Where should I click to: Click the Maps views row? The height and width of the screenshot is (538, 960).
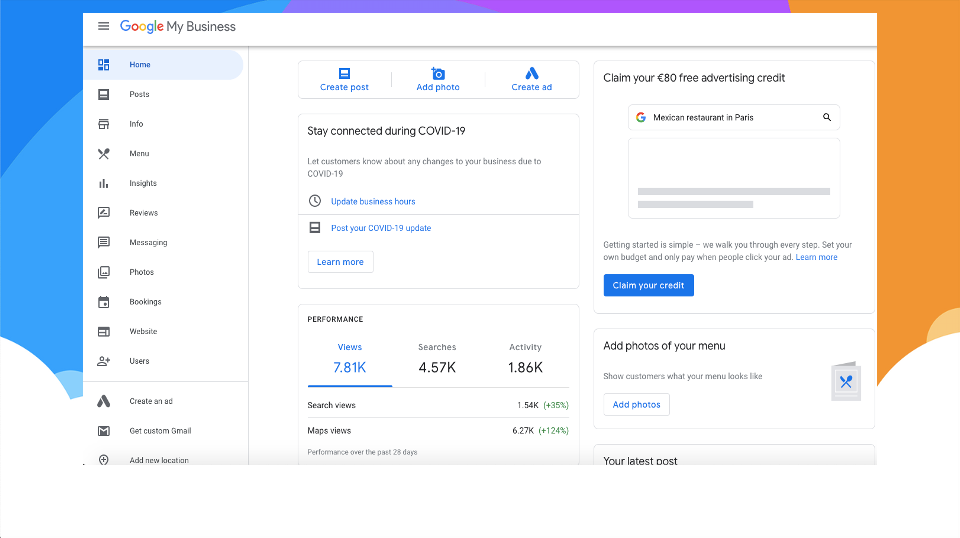pyautogui.click(x=438, y=431)
